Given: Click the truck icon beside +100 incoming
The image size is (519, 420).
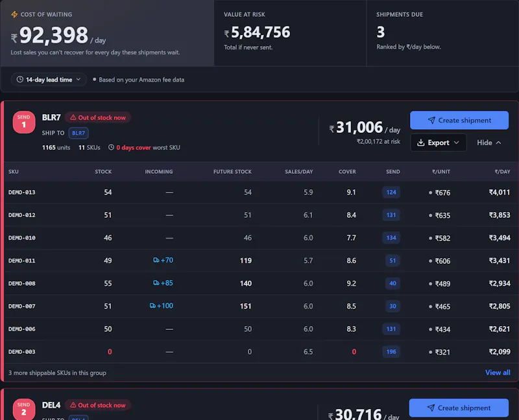Looking at the screenshot, I should [152, 305].
